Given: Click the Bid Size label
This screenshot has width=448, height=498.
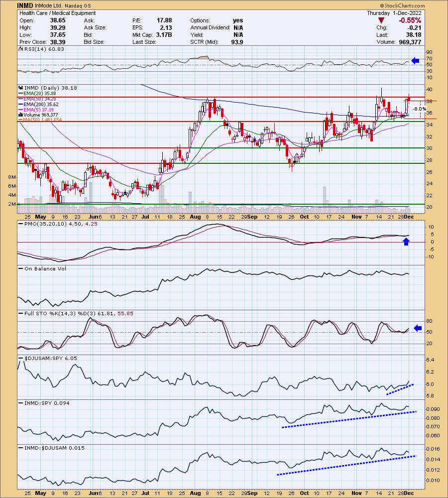Looking at the screenshot, I should (x=94, y=42).
